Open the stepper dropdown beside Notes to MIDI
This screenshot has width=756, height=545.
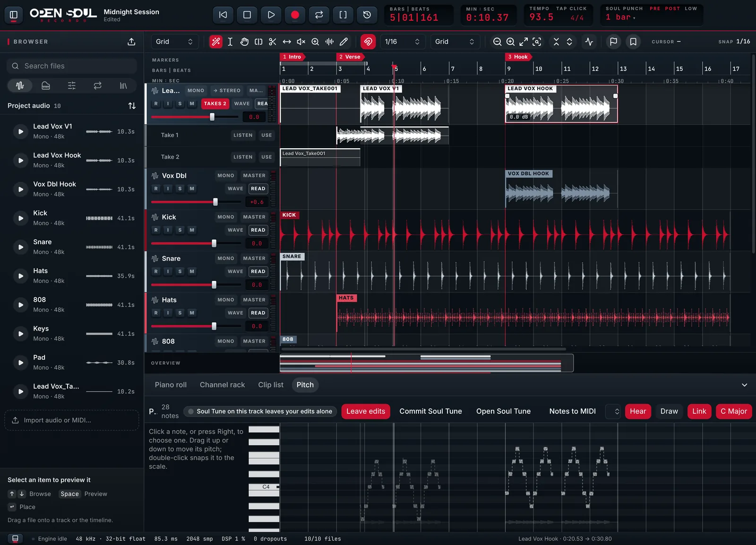[613, 411]
